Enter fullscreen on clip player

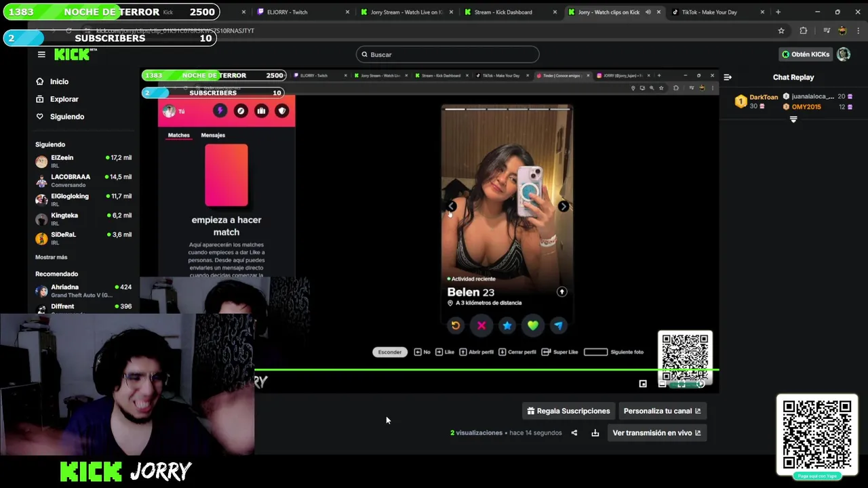click(682, 384)
